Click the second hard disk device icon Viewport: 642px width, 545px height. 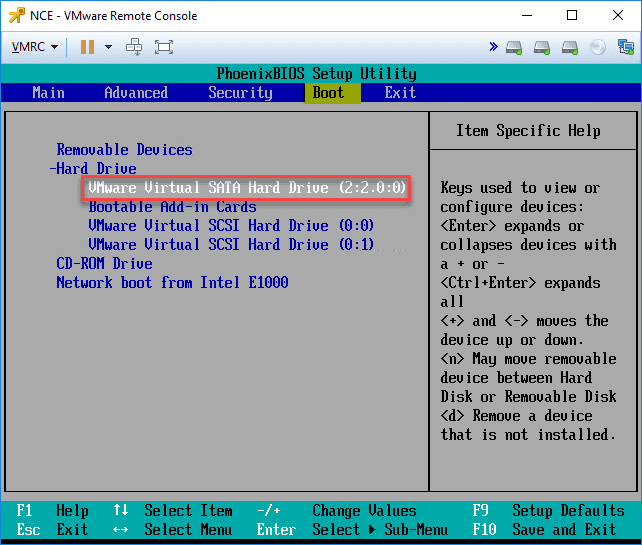point(542,47)
